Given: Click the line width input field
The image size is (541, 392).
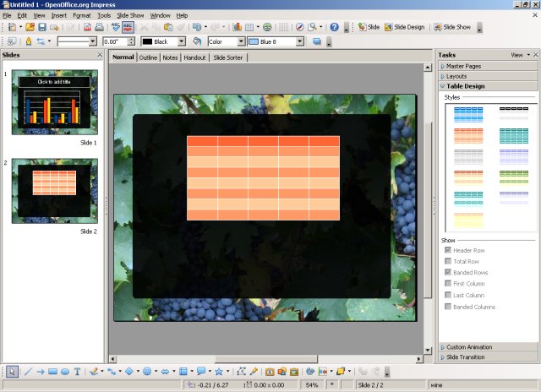Looking at the screenshot, I should [x=115, y=41].
